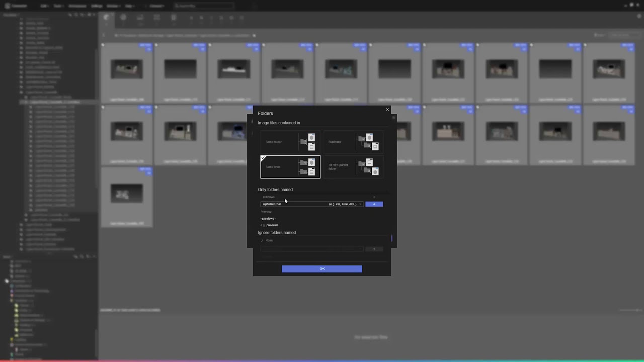Select the 'Same folder' image location option
The image size is (644, 362).
tap(290, 142)
